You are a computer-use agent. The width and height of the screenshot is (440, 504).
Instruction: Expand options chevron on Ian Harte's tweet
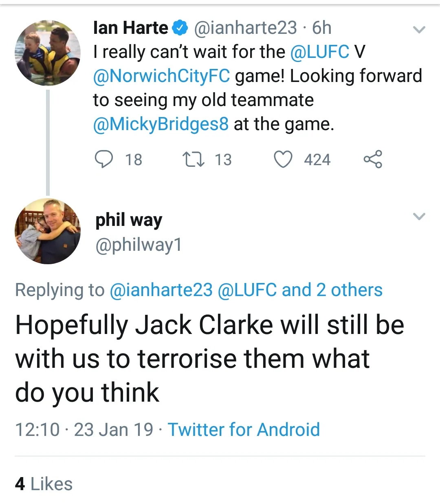click(x=419, y=29)
